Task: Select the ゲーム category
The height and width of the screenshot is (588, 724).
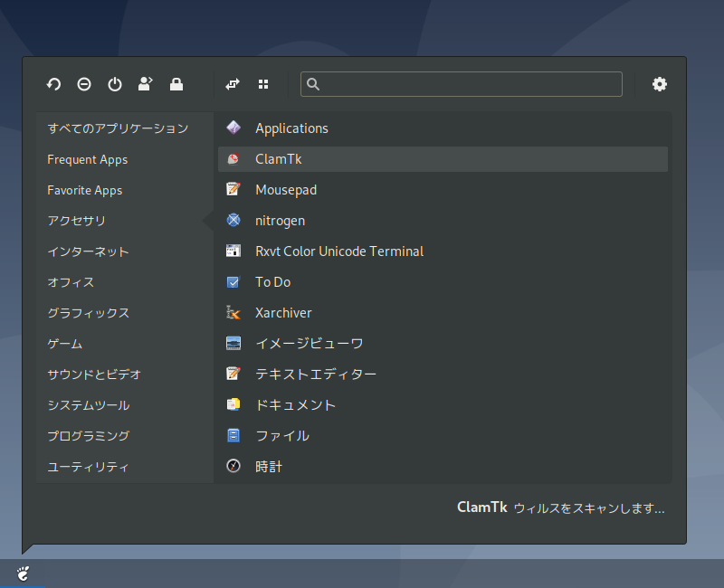Action: (x=125, y=344)
